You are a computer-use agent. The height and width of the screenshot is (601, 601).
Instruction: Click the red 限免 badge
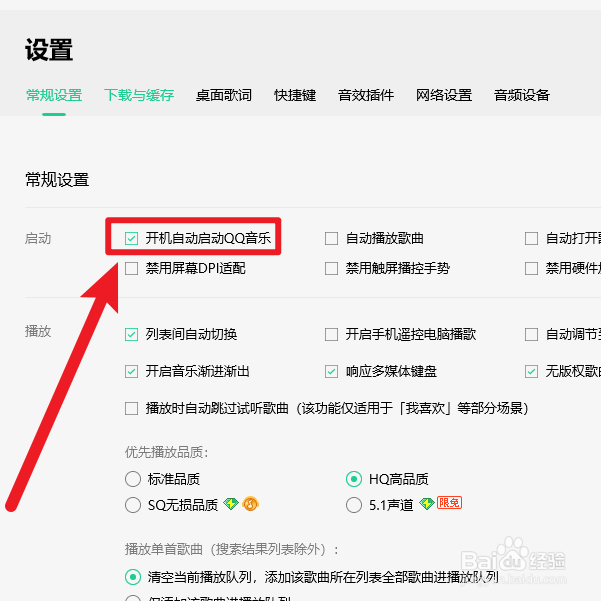(449, 502)
